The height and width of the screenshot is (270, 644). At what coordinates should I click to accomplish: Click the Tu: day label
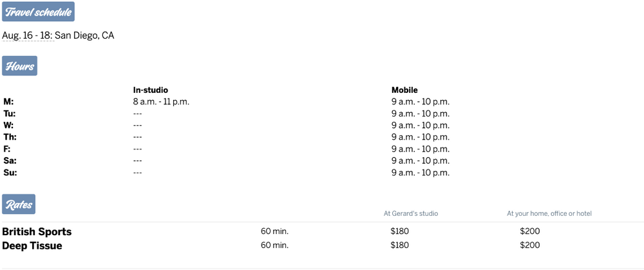point(10,113)
